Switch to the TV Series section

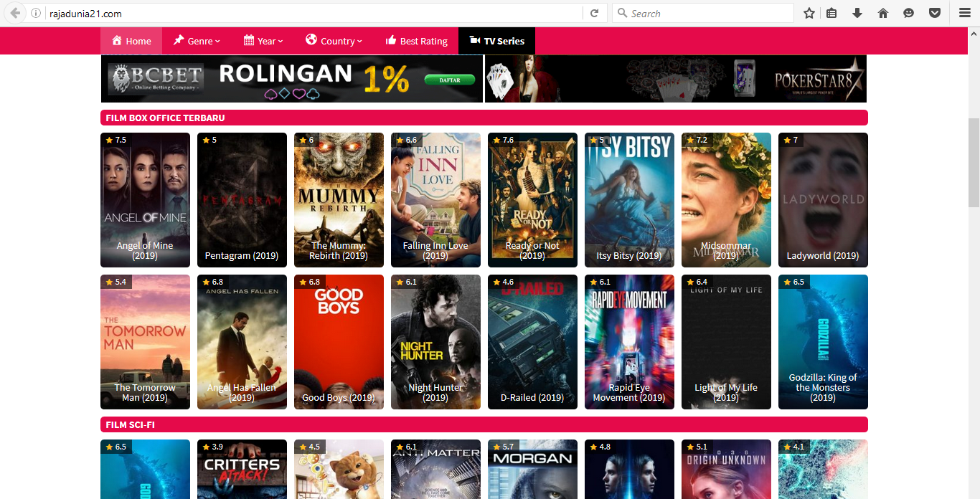coord(497,41)
